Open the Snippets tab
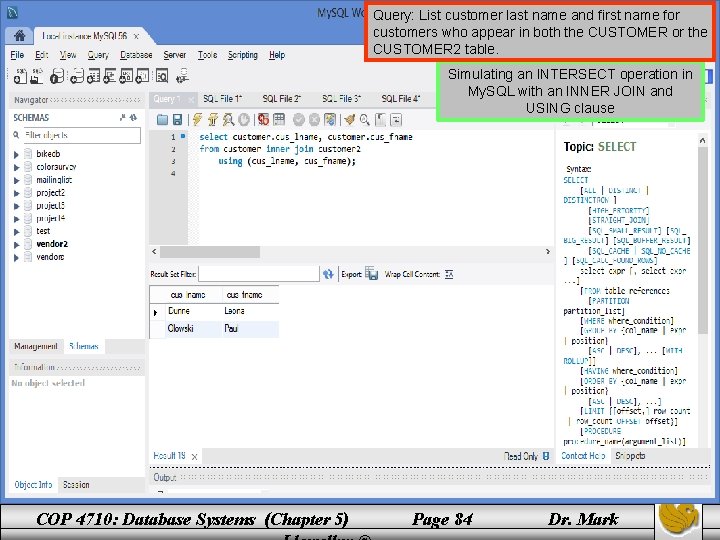Image resolution: width=720 pixels, height=540 pixels. tap(630, 456)
